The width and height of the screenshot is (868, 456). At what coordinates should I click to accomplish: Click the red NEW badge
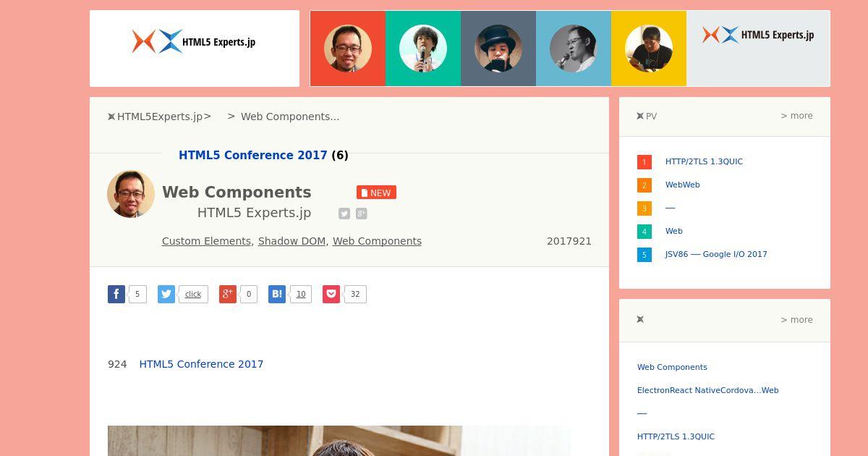[376, 193]
